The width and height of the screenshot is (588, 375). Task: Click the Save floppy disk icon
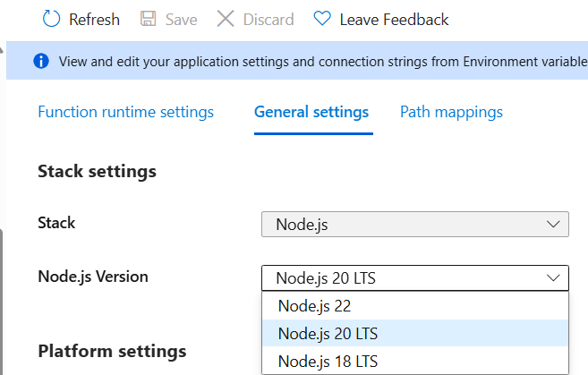(149, 19)
